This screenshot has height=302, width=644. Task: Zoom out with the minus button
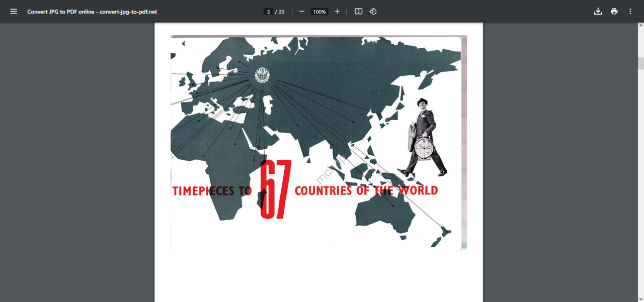click(x=302, y=11)
